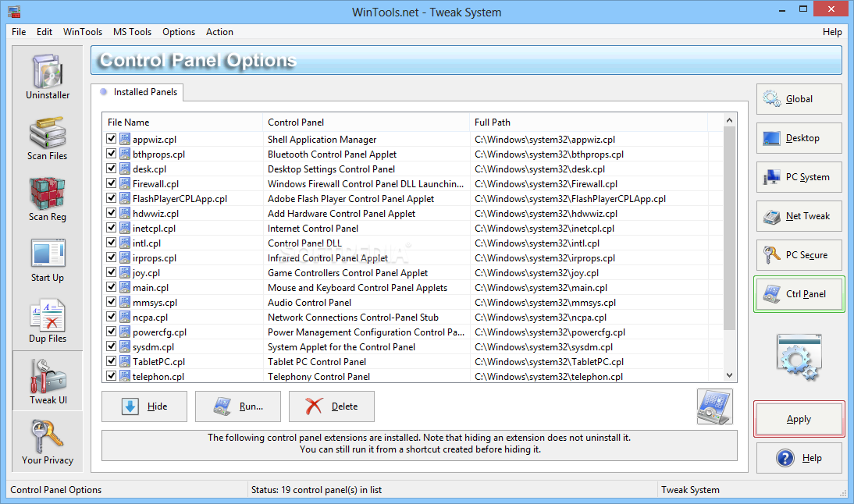This screenshot has height=504, width=854.
Task: Click the file icon for intl.cpl
Action: coord(125,243)
